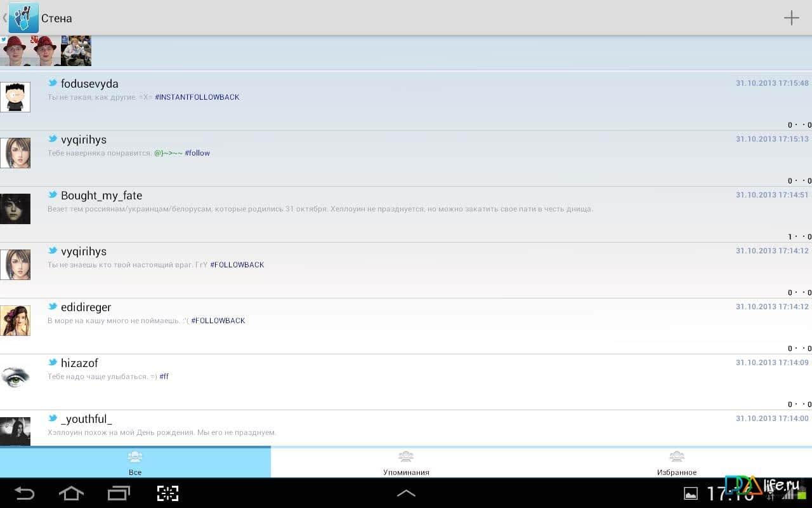Screen dimensions: 812x508
Task: Open the gallery icon in status bar
Action: (x=690, y=493)
